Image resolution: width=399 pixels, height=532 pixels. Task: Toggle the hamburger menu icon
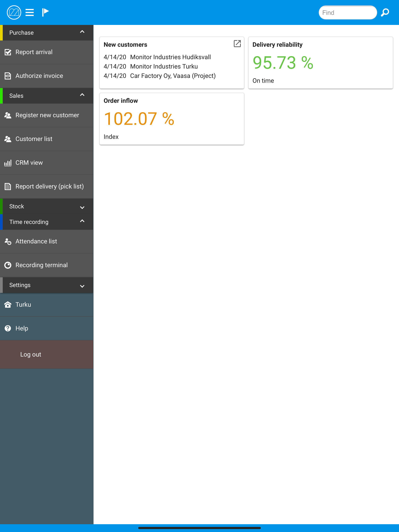coord(30,12)
